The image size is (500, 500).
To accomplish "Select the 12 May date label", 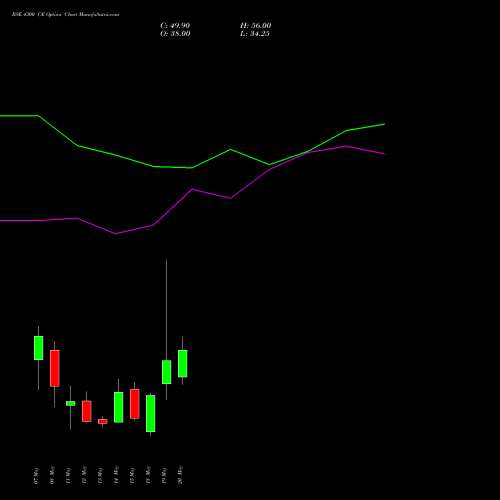I will 84,475.
